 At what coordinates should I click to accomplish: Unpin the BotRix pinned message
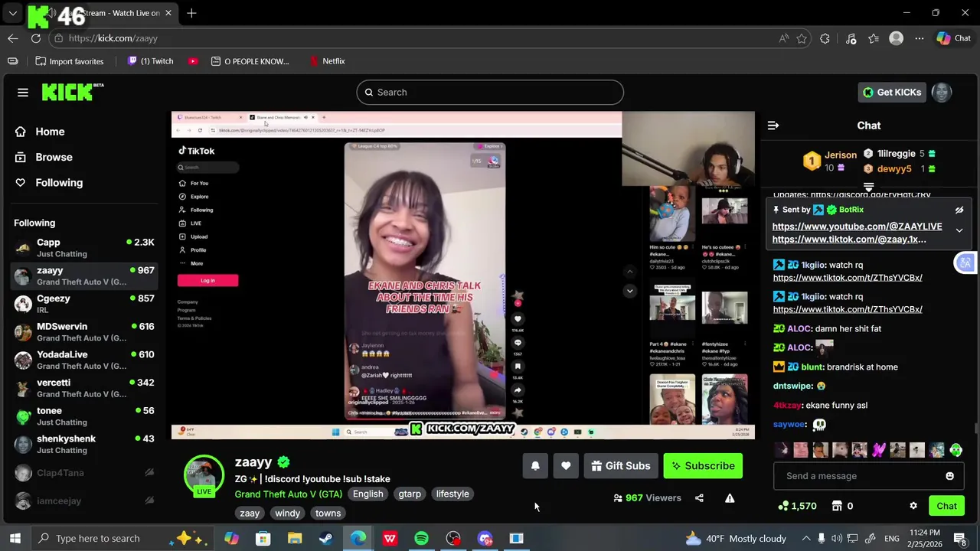(x=959, y=210)
